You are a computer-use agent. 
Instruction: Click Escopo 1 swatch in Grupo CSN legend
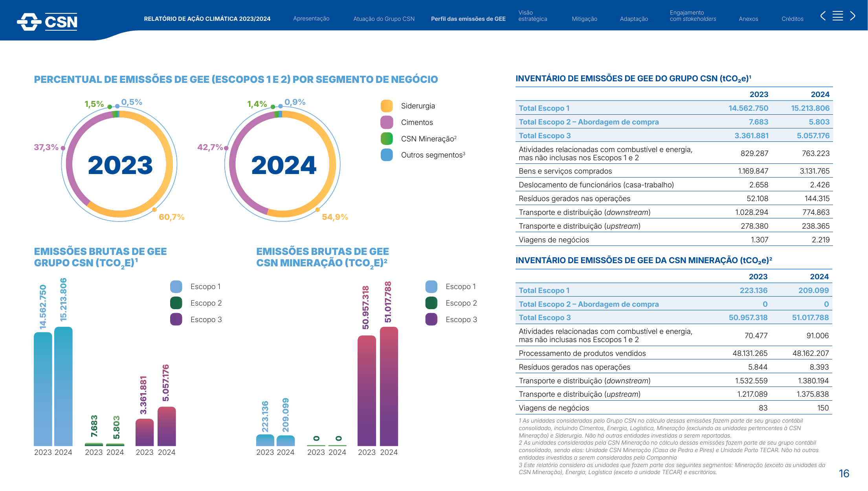point(176,287)
